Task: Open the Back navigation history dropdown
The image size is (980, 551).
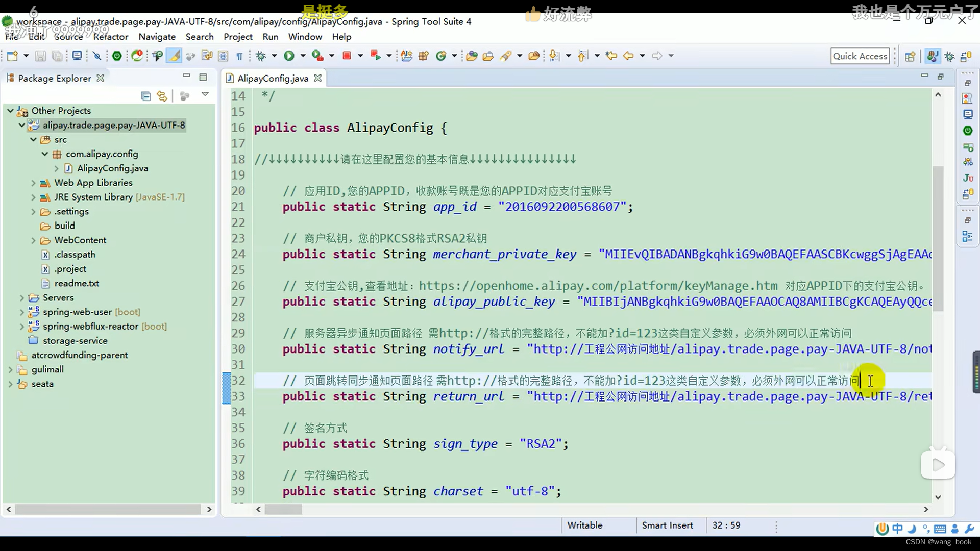Action: [x=643, y=56]
